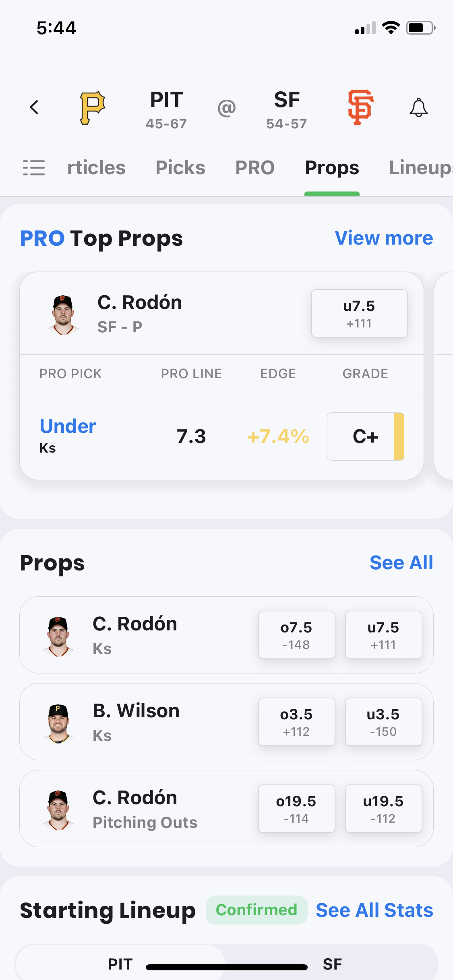
Task: Switch to the Picks tab
Action: tap(180, 168)
